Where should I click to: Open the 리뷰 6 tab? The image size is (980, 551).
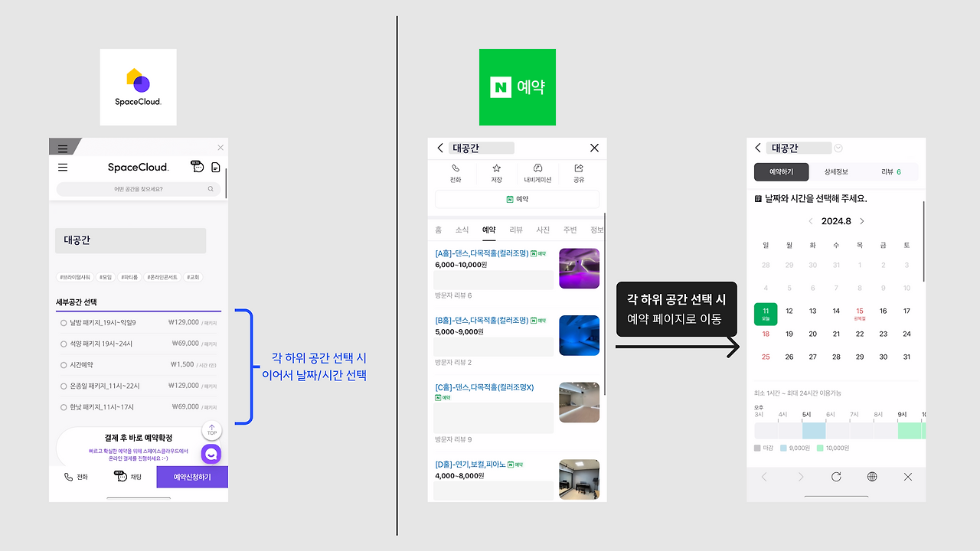891,171
